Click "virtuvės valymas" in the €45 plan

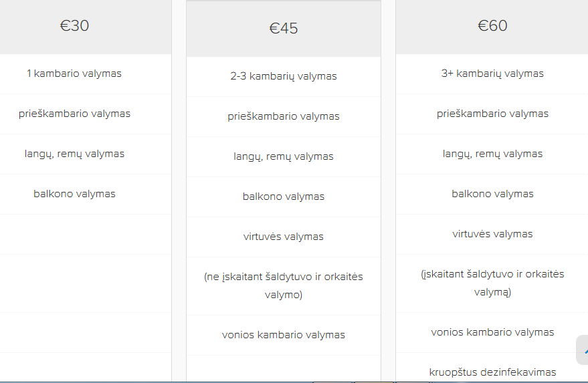pos(284,237)
